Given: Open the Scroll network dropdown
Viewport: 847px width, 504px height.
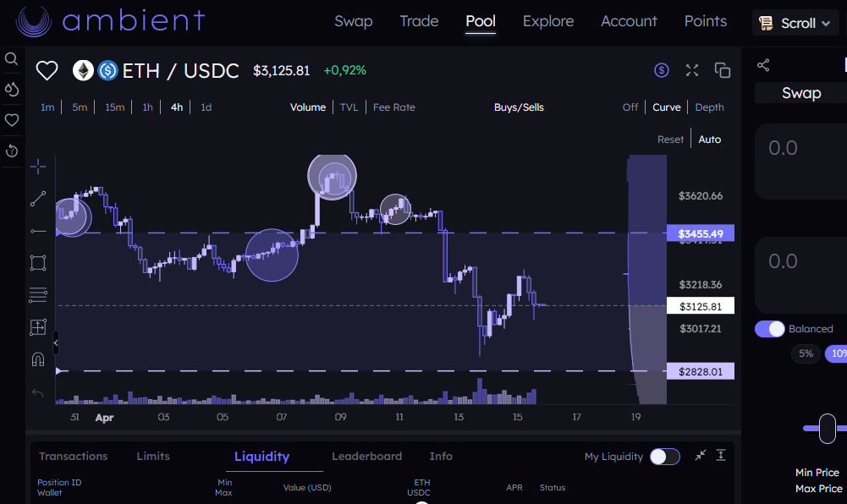Looking at the screenshot, I should pyautogui.click(x=795, y=23).
